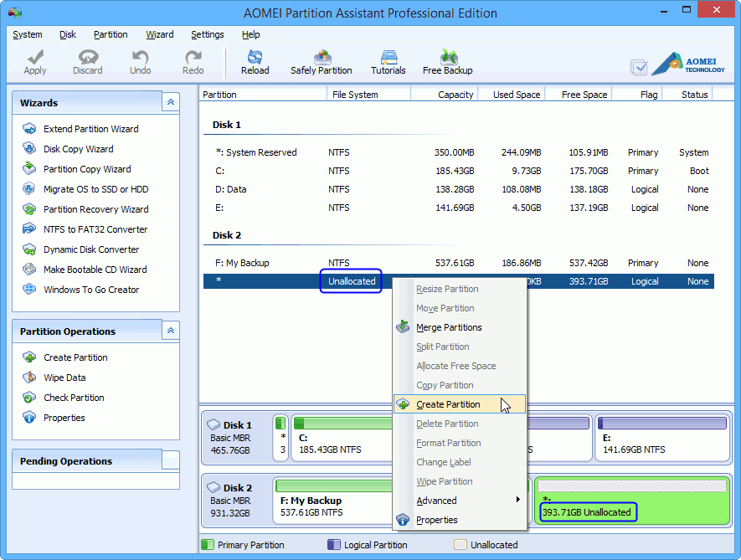Screen dimensions: 741x560
Task: Select E: 141.69GB block in disk map
Action: click(x=662, y=438)
